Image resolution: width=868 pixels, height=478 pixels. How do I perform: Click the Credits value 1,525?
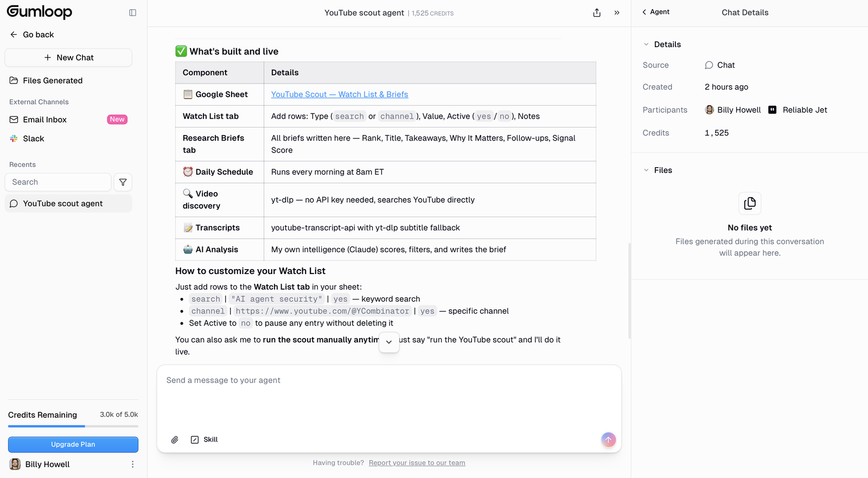[717, 133]
